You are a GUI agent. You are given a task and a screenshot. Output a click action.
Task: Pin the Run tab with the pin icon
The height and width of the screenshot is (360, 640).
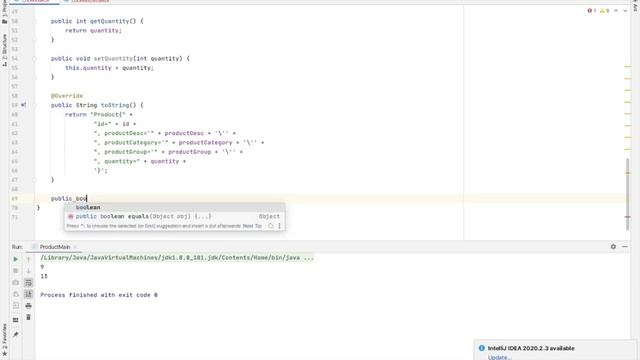16,335
